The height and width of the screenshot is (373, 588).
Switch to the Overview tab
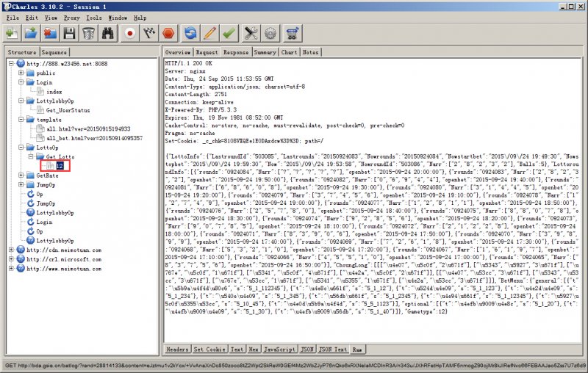tap(178, 52)
